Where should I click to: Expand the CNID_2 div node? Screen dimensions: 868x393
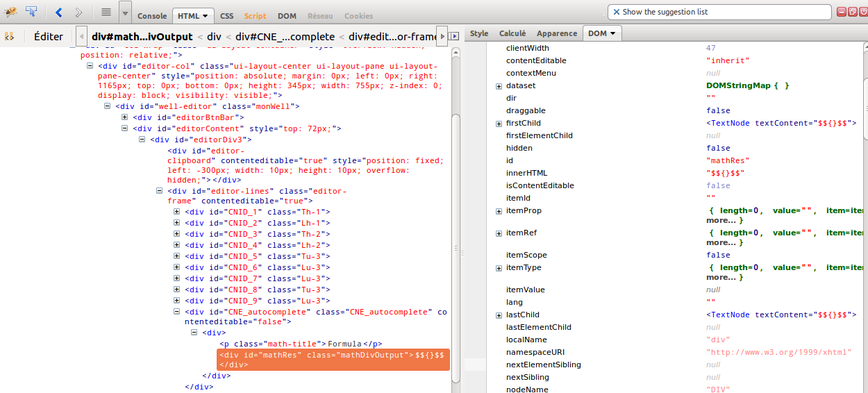[x=177, y=223]
